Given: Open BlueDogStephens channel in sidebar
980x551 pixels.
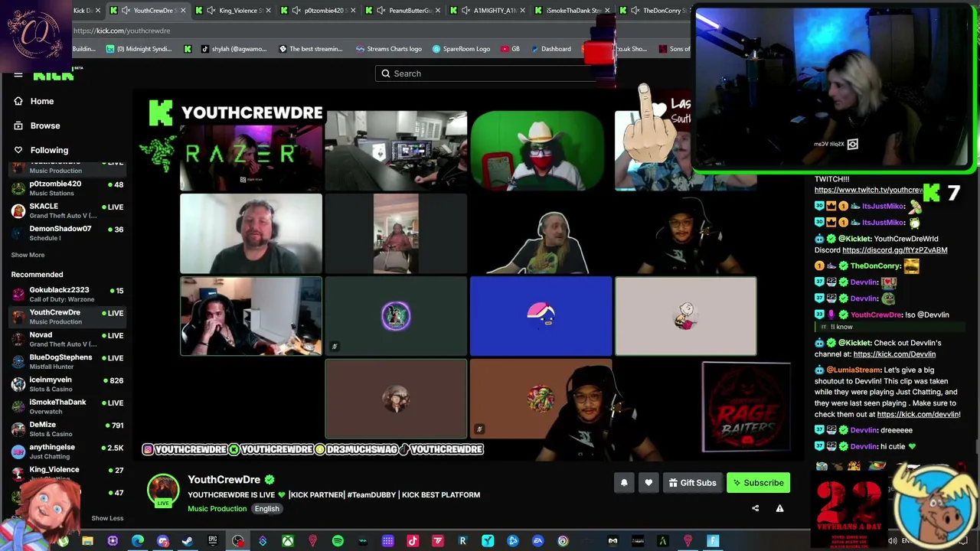Looking at the screenshot, I should tap(67, 361).
